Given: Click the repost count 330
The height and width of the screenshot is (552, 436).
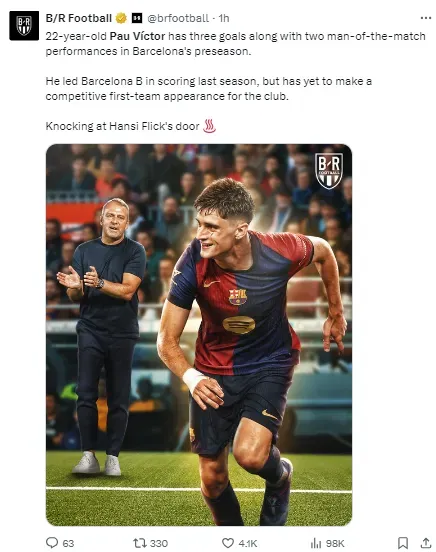Looking at the screenshot, I should pos(159,543).
